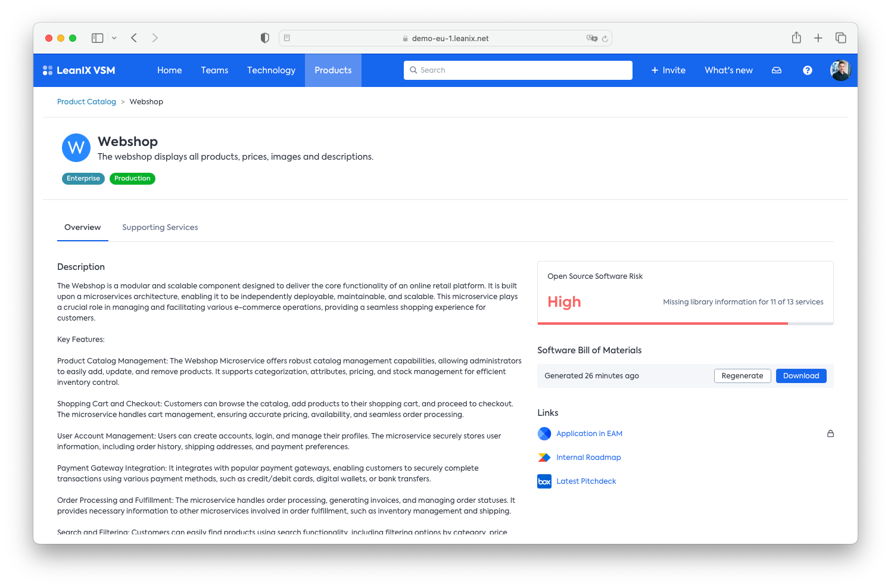Click the search magnifier icon
This screenshot has height=588, width=891.
pyautogui.click(x=413, y=70)
